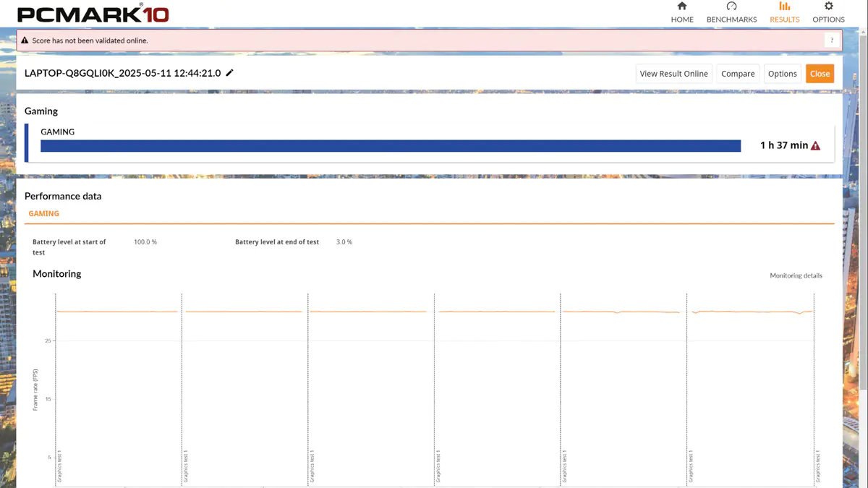Click the PCMark 10 logo
The width and height of the screenshot is (868, 488).
tap(93, 14)
